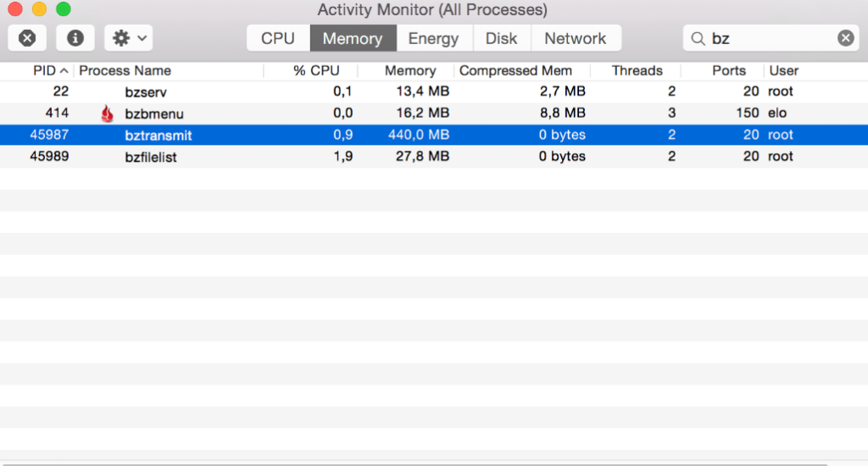Click PID 45987 cell
Image resolution: width=868 pixels, height=466 pixels.
(49, 135)
